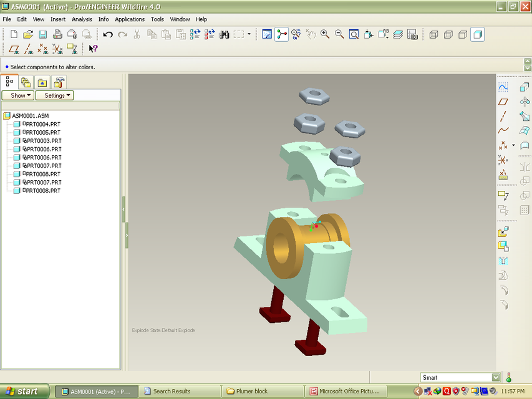Switch to the Model Tree tab
This screenshot has height=399, width=532.
tap(9, 82)
